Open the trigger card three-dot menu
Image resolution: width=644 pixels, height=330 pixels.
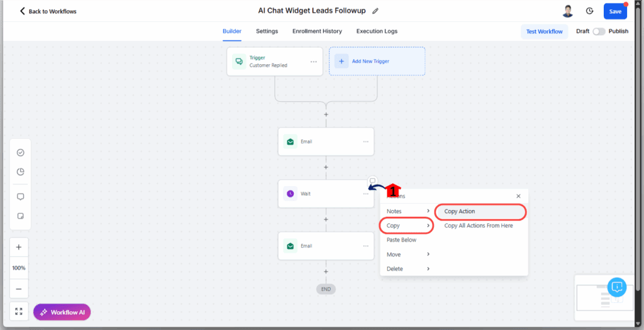point(313,62)
